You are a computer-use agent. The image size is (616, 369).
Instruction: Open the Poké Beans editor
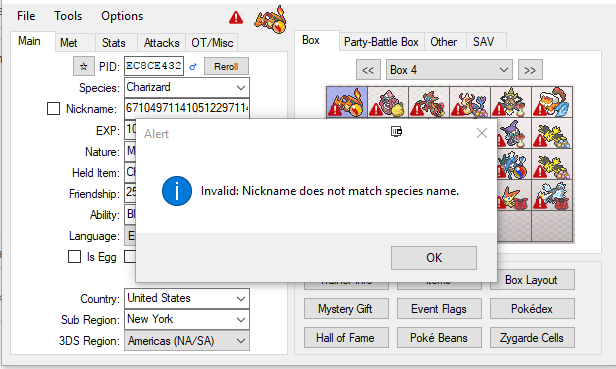coord(439,338)
